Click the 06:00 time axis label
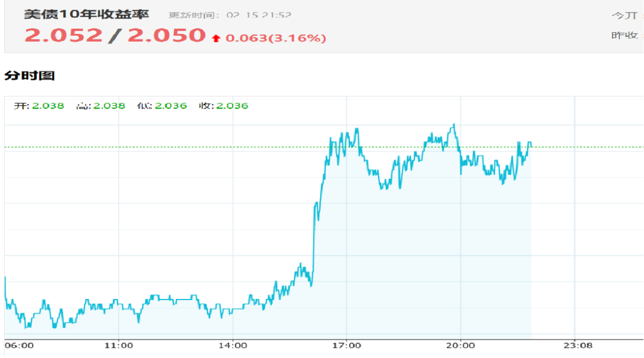 [x=20, y=345]
